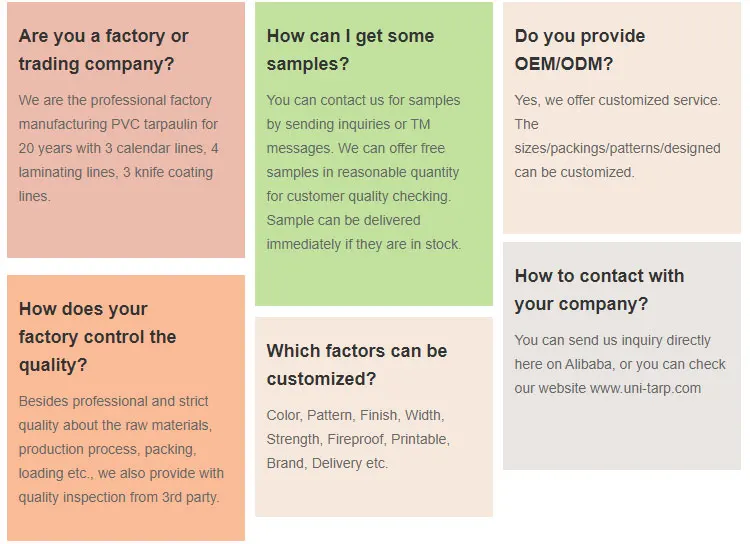Click the "Yes, we offer customized service" text
The width and height of the screenshot is (750, 544).
[x=617, y=100]
